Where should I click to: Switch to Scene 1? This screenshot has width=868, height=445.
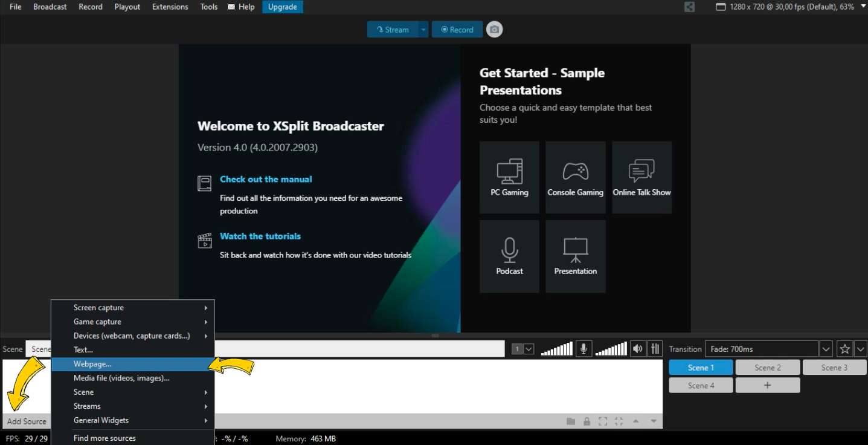[701, 368]
